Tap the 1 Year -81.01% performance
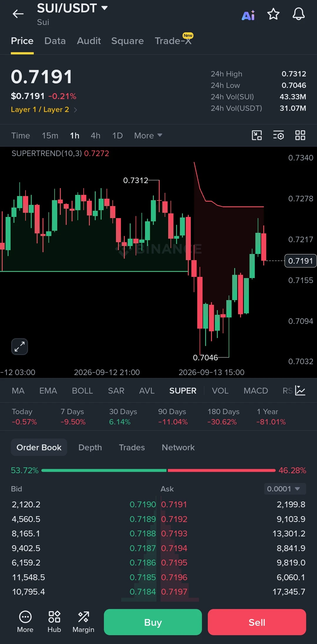The height and width of the screenshot is (644, 317). pos(271,417)
